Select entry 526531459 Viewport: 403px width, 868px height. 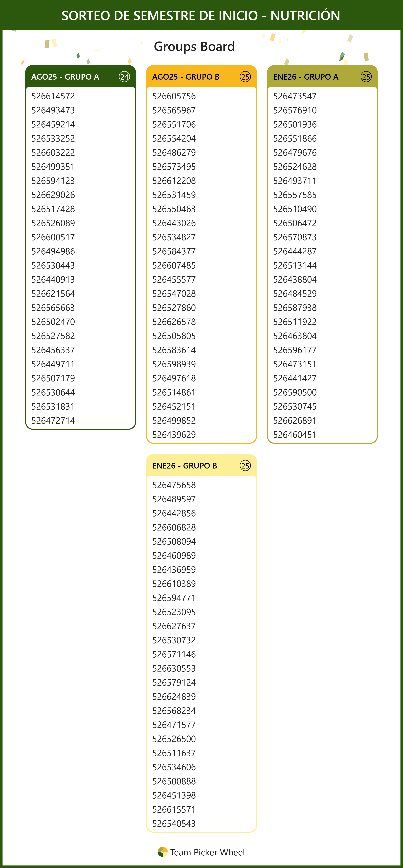(174, 195)
